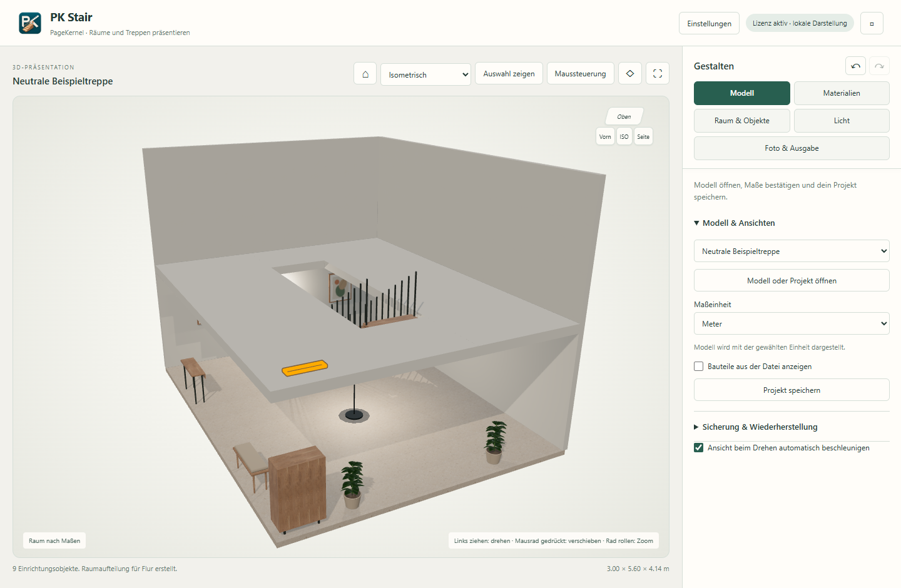Select the Seite face of view cube
This screenshot has height=588, width=901.
tap(643, 136)
